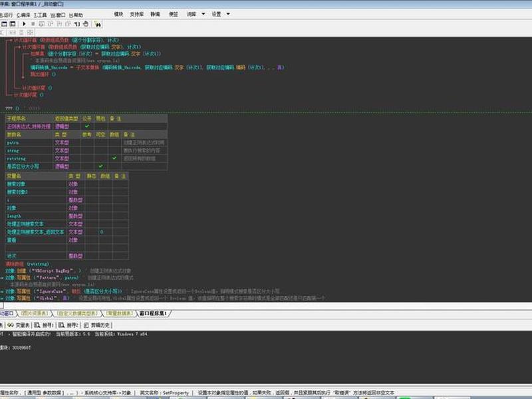This screenshot has width=532, height=399.
Task: Switch to the 启动窗口 tab
Action: click(x=7, y=313)
